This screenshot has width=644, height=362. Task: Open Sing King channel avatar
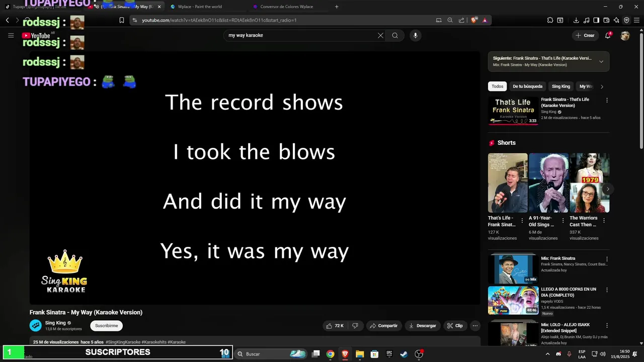pyautogui.click(x=35, y=325)
